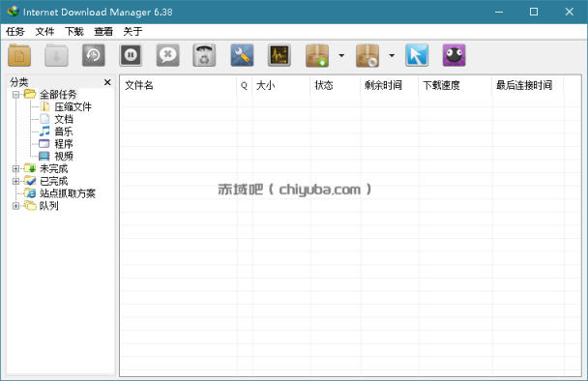Screen dimensions: 588x381
Task: Collapse the 全部任务 tree node
Action: tap(15, 95)
